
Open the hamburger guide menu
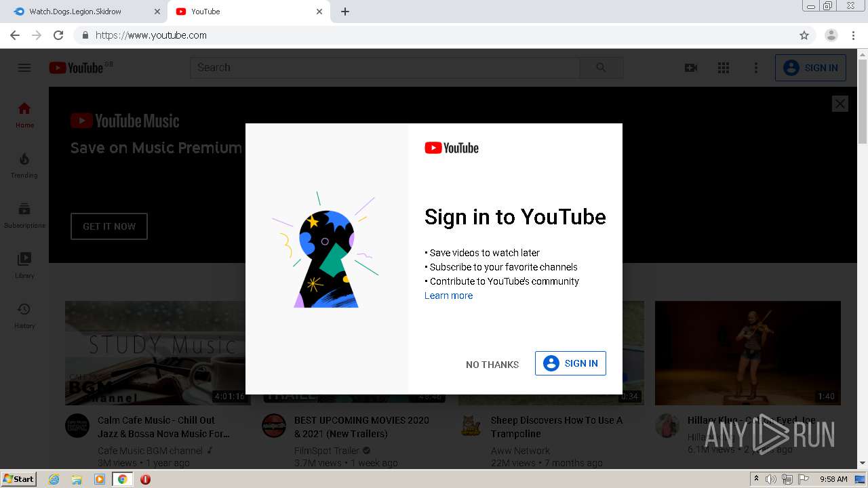tap(24, 68)
